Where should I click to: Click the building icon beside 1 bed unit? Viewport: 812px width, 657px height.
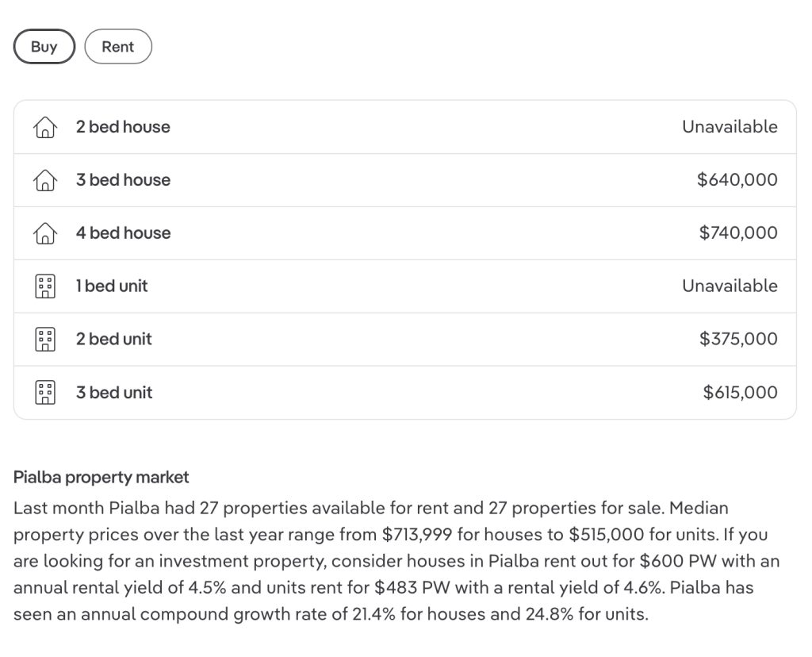tap(45, 286)
